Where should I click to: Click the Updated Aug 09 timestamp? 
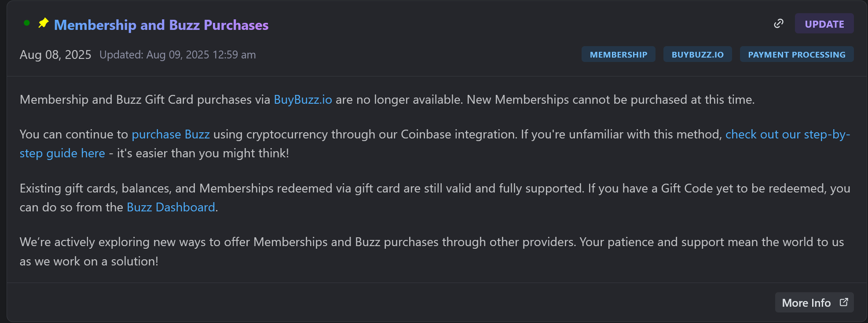pyautogui.click(x=177, y=55)
